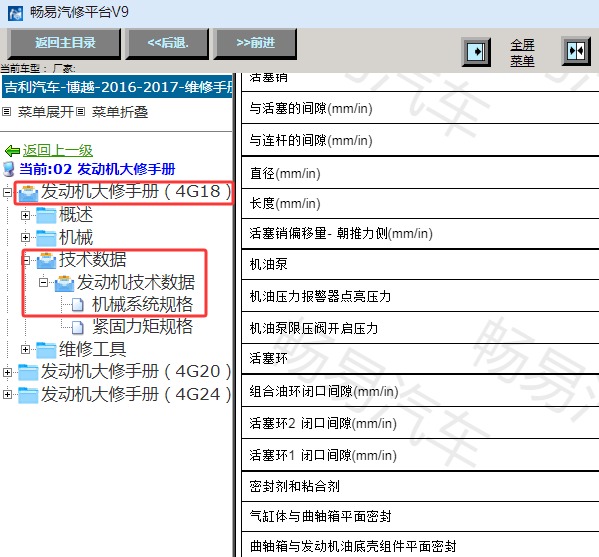Click the 4G24 manual folder icon
This screenshot has width=599, height=557.
[28, 395]
